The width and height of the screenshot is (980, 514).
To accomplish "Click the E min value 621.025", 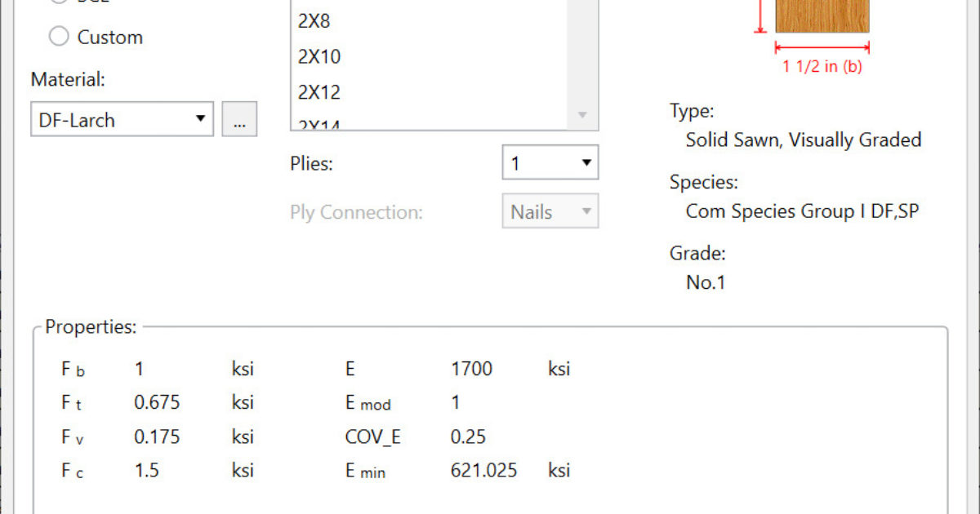I will [x=483, y=471].
